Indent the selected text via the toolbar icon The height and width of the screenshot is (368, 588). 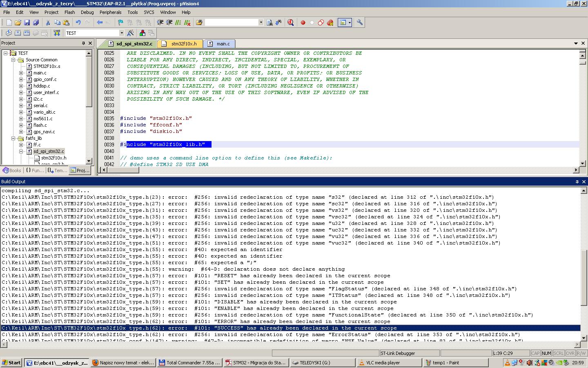pos(160,22)
